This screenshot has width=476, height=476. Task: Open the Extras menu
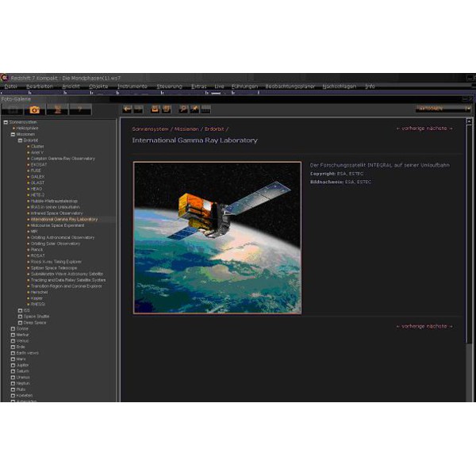click(x=198, y=86)
